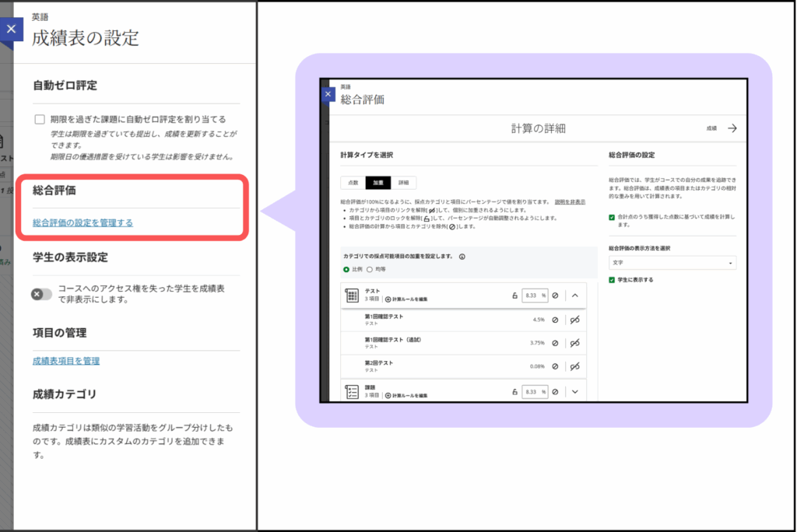This screenshot has width=797, height=532.
Task: Click the テスト weight percentage field
Action: click(x=534, y=296)
